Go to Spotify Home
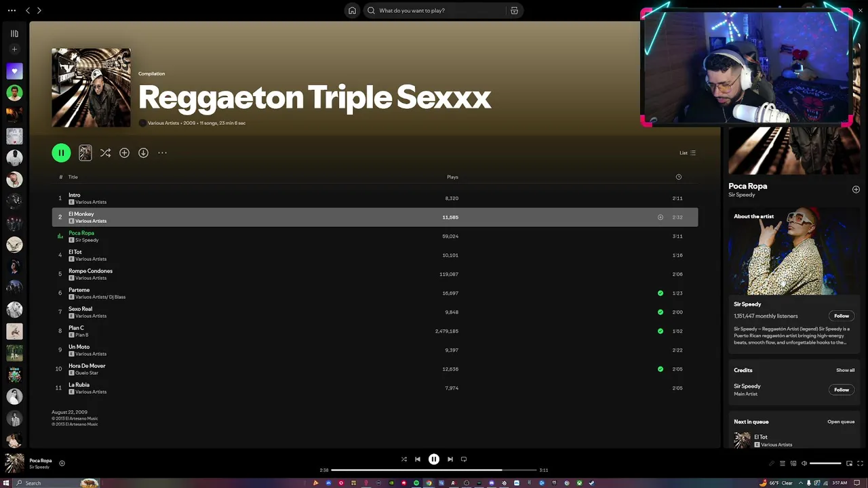Screen dimensions: 868x488 click(352, 10)
